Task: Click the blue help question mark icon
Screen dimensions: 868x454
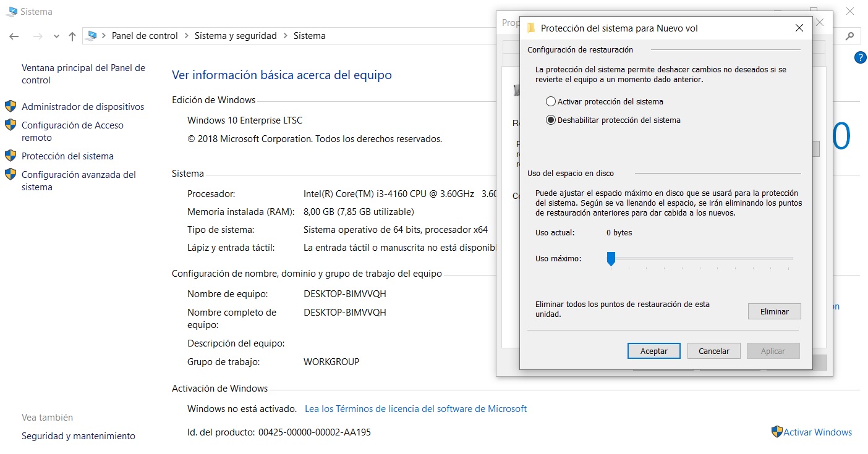Action: (859, 57)
